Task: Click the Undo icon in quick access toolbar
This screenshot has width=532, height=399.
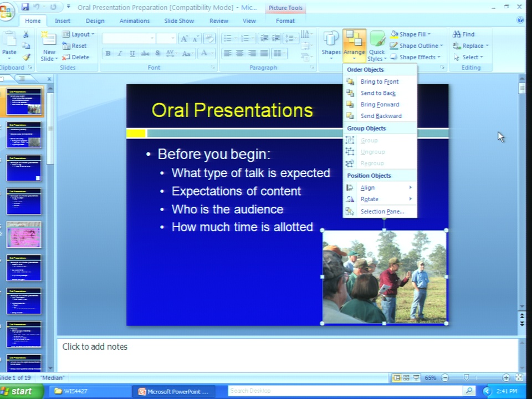Action: [x=37, y=7]
